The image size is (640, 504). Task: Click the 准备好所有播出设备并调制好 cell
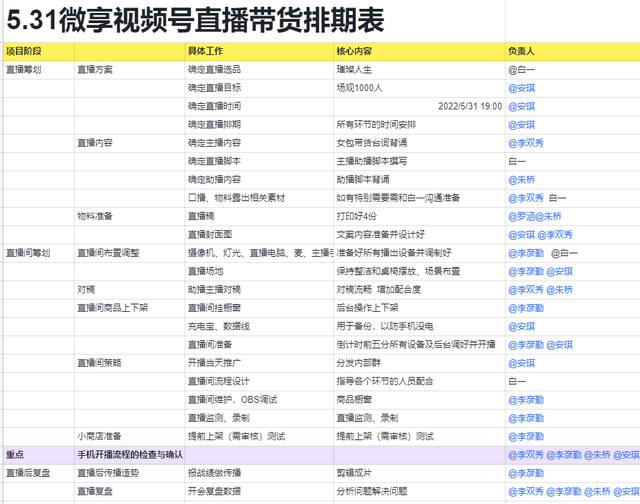coord(419,253)
